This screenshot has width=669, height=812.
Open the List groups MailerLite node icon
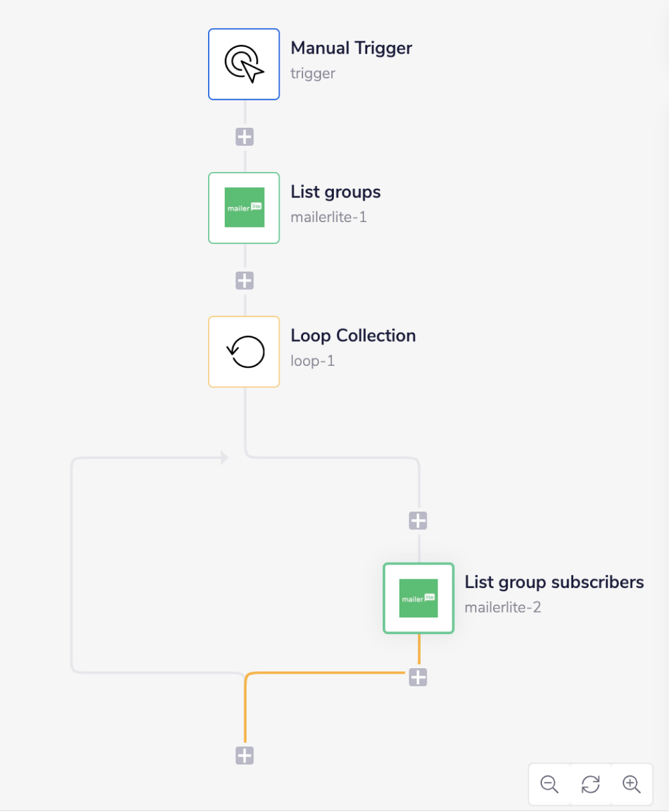point(244,208)
